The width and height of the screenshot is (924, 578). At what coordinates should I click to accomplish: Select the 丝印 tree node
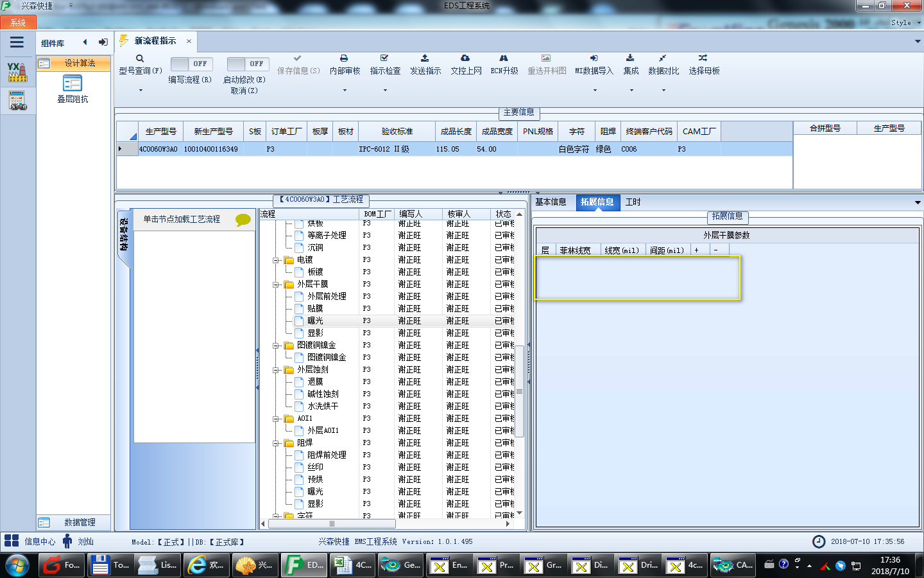[x=315, y=467]
